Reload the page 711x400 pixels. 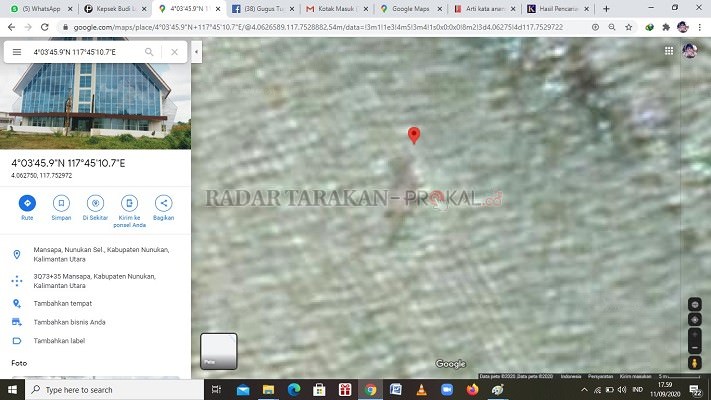pos(44,27)
